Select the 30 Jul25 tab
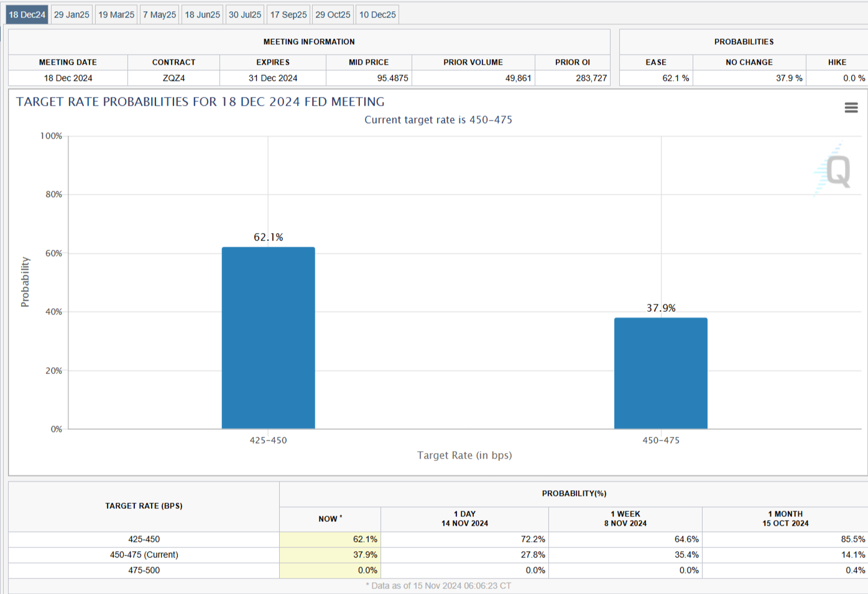This screenshot has height=594, width=868. point(244,14)
